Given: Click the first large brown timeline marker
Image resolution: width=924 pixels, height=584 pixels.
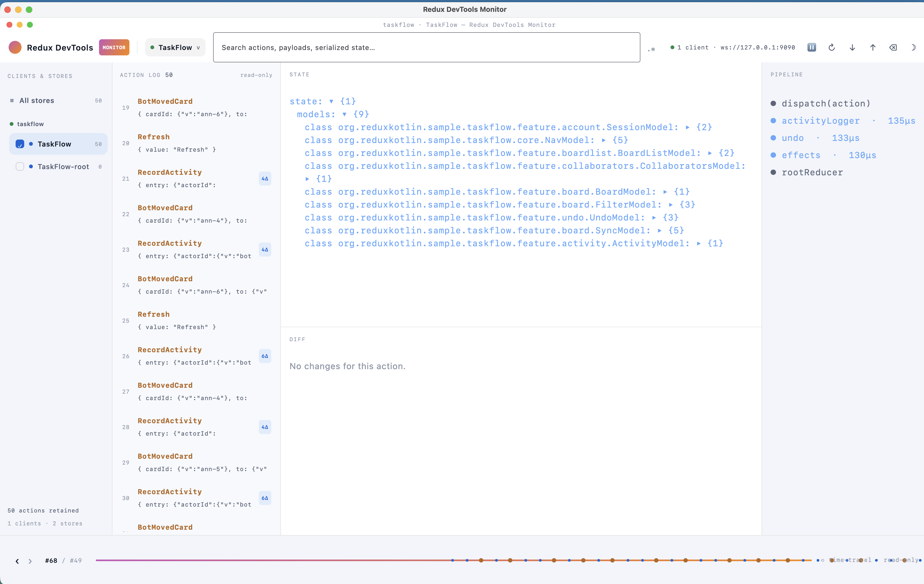Looking at the screenshot, I should 481,560.
